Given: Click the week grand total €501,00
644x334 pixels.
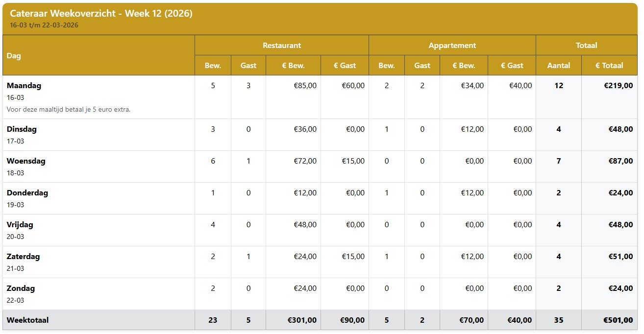Looking at the screenshot, I should [618, 320].
